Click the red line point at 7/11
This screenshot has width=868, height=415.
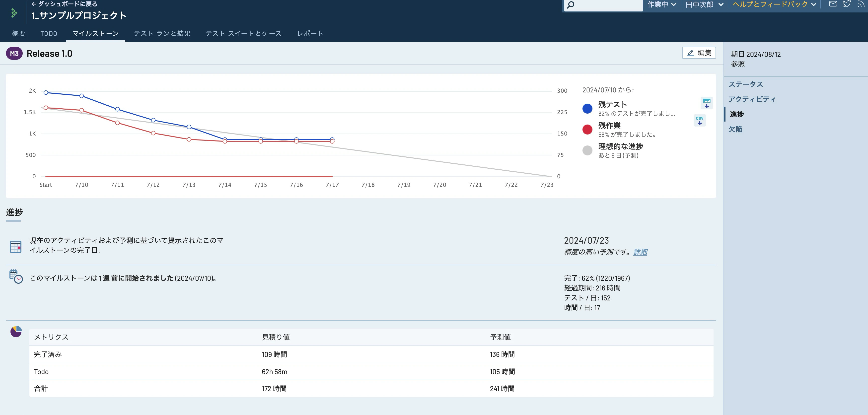[117, 123]
